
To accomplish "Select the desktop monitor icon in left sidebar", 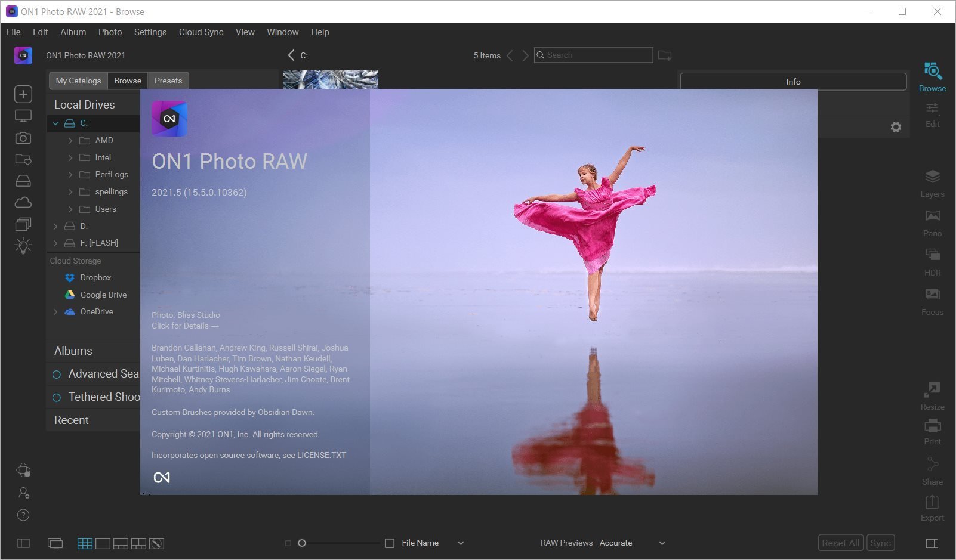I will (x=23, y=116).
